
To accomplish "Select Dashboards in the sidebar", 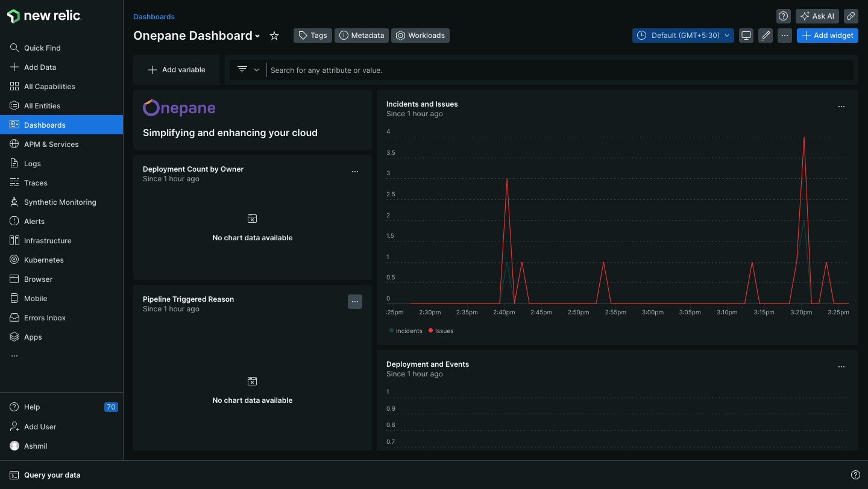I will click(x=61, y=125).
